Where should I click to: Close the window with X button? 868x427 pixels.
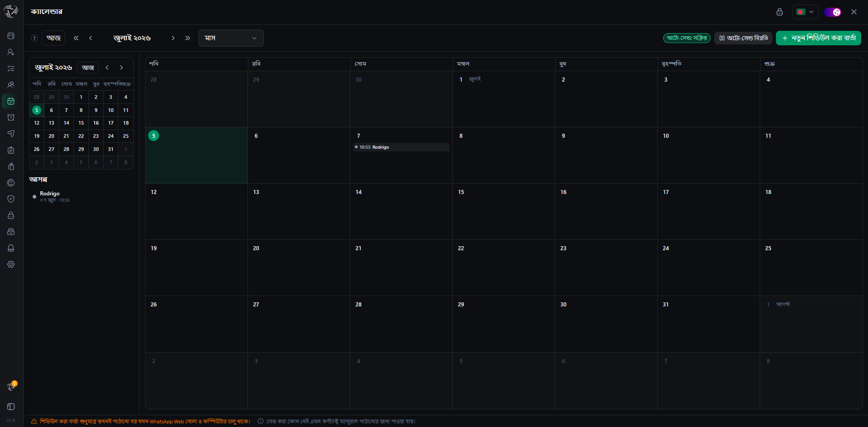pyautogui.click(x=854, y=12)
